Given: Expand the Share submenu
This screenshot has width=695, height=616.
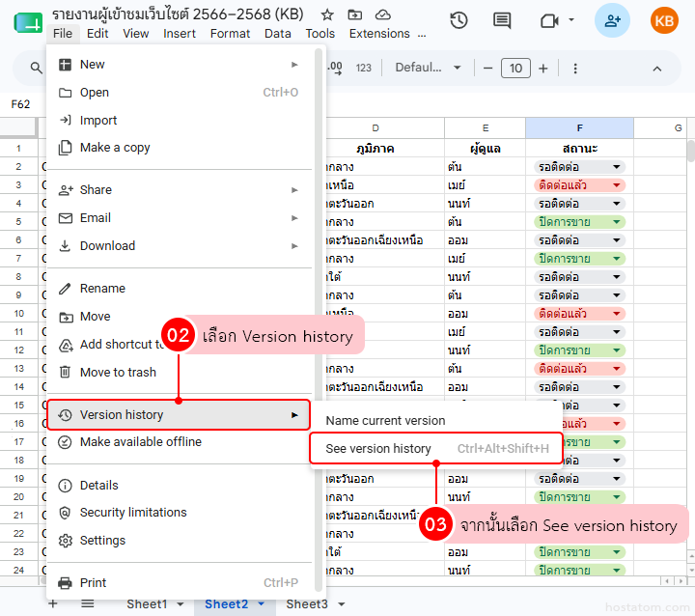Looking at the screenshot, I should [x=180, y=190].
